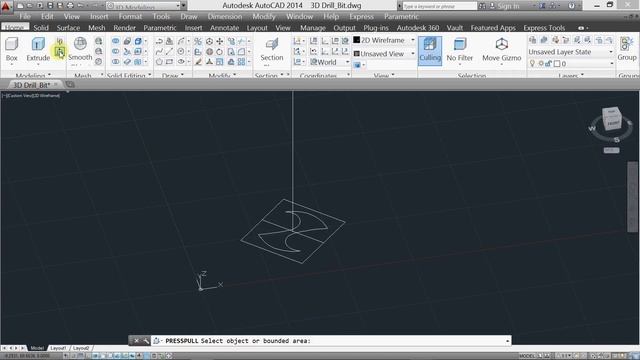Toggle the ribbon minimize button

coord(582,28)
